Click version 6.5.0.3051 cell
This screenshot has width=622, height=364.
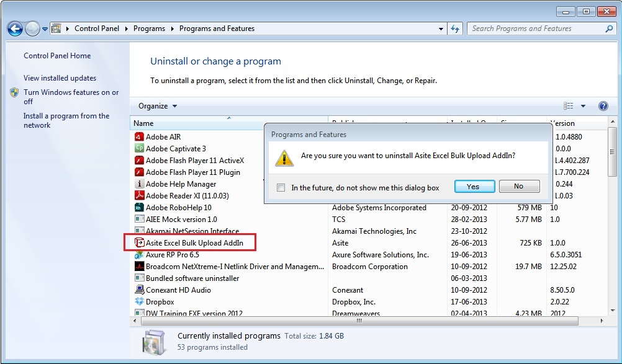tap(566, 255)
